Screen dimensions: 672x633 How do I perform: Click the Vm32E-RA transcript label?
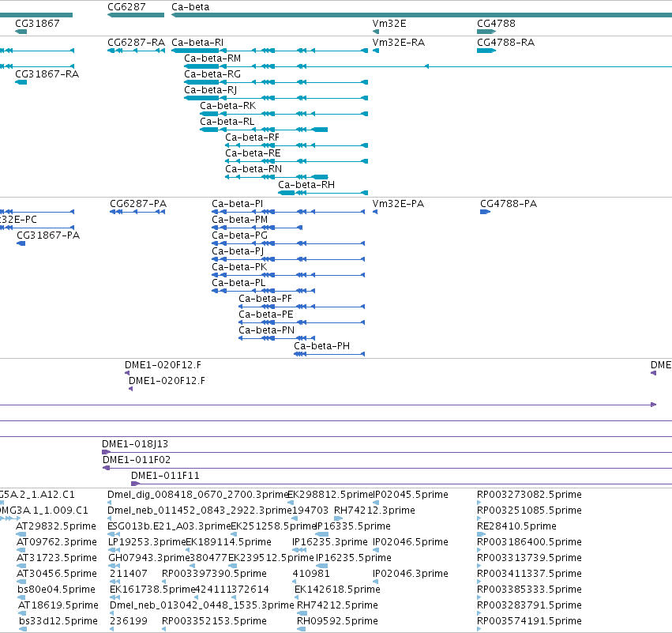(x=399, y=42)
